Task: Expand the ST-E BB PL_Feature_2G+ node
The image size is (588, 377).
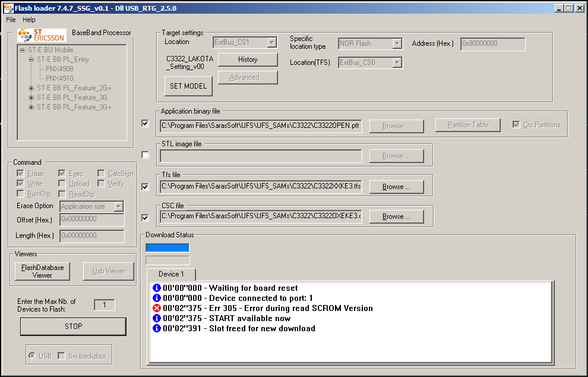Action: (31, 88)
